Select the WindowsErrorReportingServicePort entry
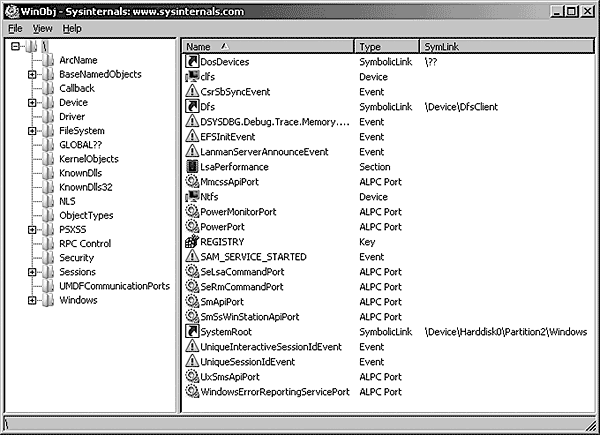The image size is (600, 435). pyautogui.click(x=274, y=391)
